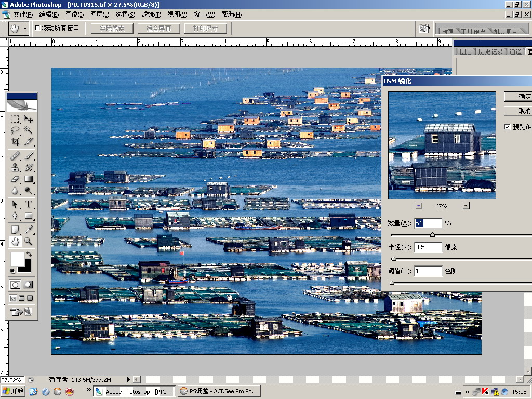The image size is (532, 399).
Task: Open the status bar info arrow menu
Action: (x=128, y=379)
